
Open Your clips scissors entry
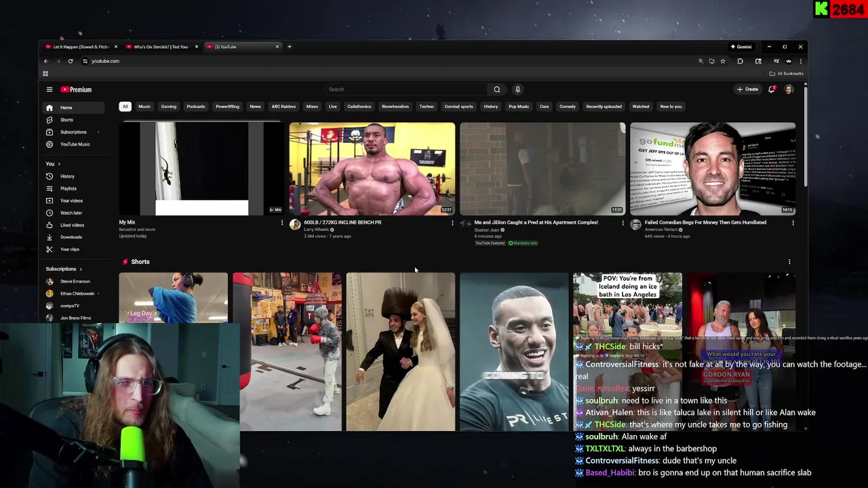(75, 249)
